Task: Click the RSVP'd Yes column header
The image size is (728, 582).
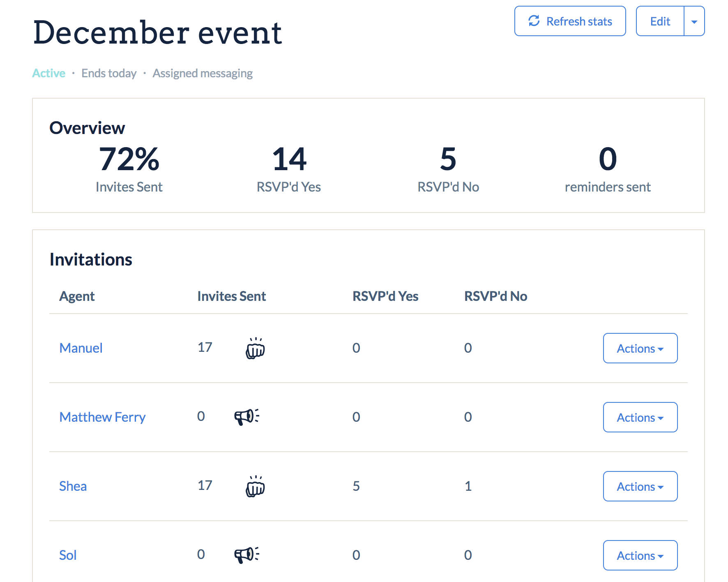Action: click(385, 296)
